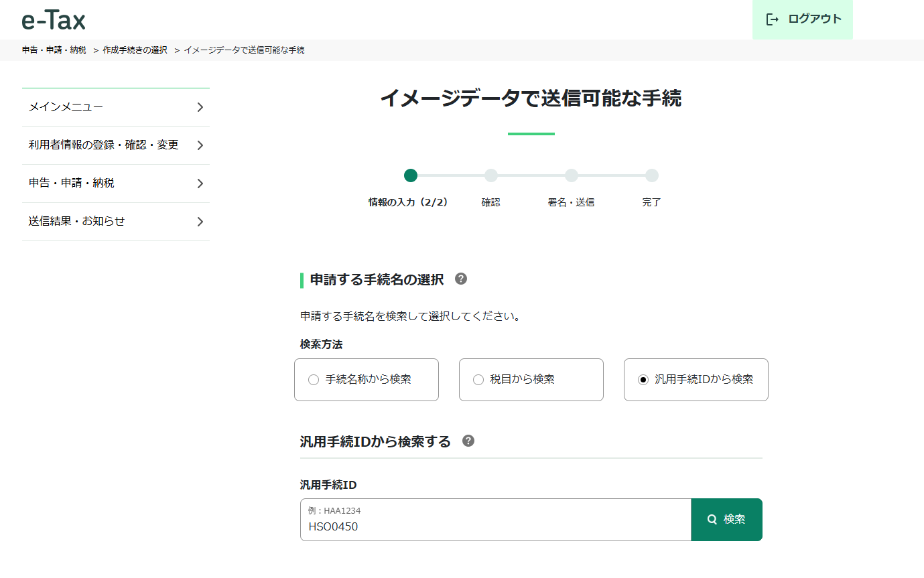Expand chevron next to 送信結果・お知らせ

(x=200, y=222)
